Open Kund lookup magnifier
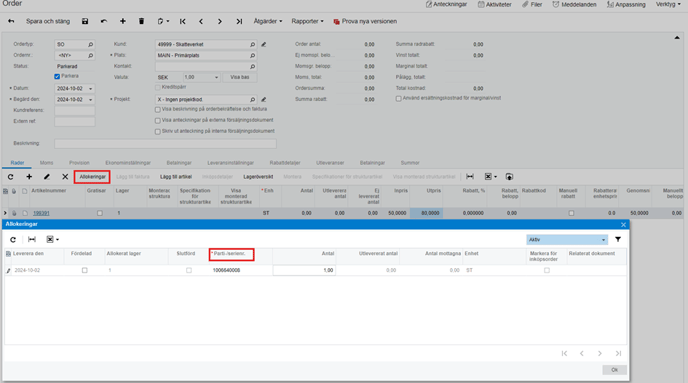 tap(252, 44)
